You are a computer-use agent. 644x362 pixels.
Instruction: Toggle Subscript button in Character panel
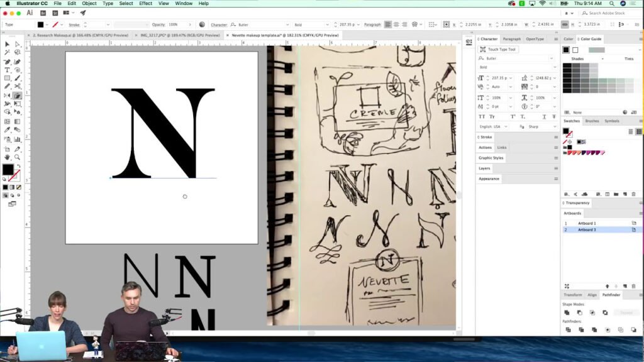(523, 116)
